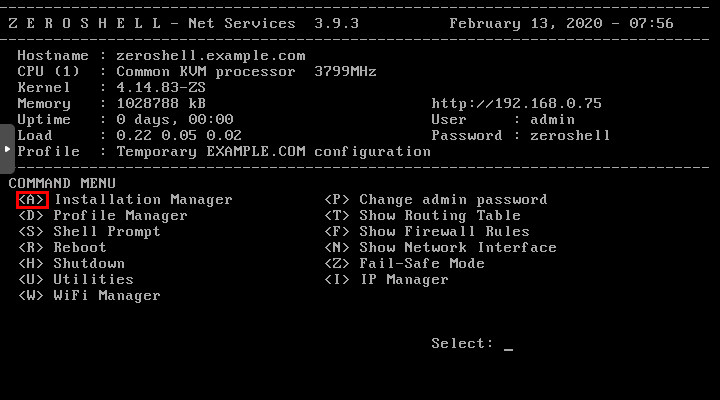Screen dimensions: 720x400
Task: Click the zeroshell password text
Action: pos(570,135)
